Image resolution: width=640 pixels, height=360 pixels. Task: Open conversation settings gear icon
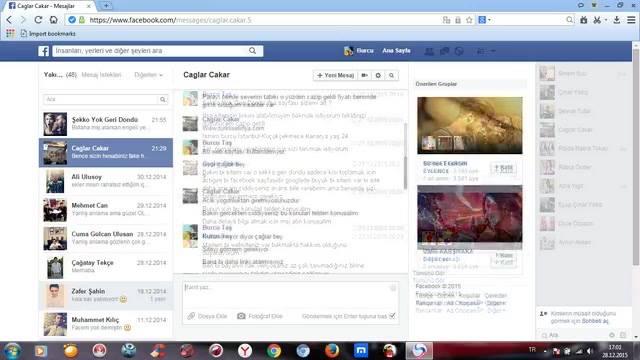pyautogui.click(x=378, y=76)
